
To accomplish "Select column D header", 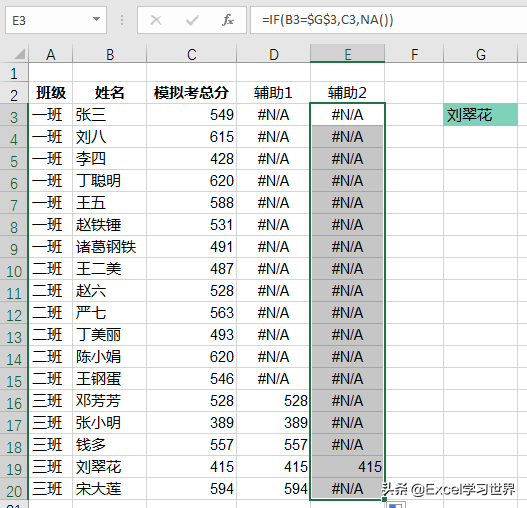I will pos(274,54).
